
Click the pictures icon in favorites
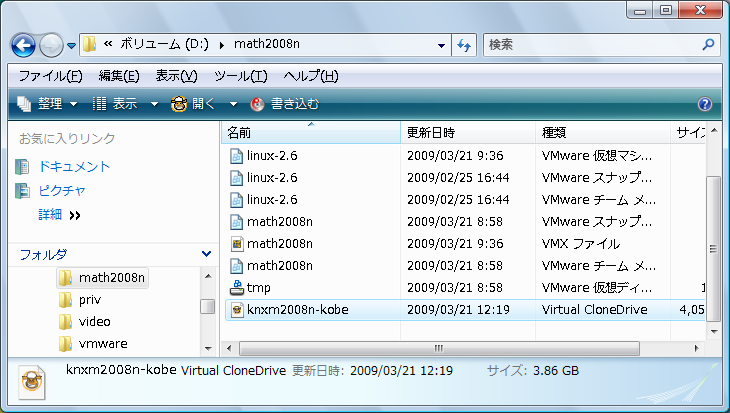pos(22,190)
